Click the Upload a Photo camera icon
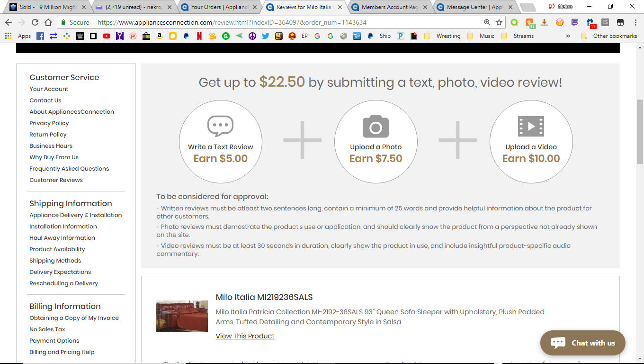Image resolution: width=644 pixels, height=364 pixels. pyautogui.click(x=376, y=127)
